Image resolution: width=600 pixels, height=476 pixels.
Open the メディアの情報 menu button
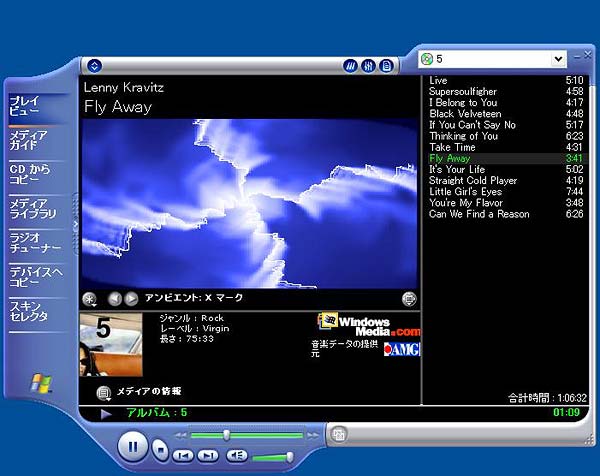point(103,393)
